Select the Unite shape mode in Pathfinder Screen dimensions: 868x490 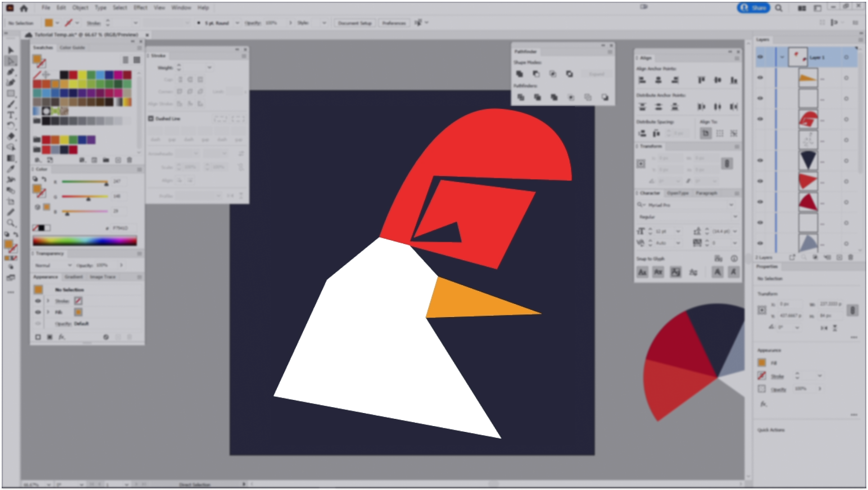[x=520, y=74]
